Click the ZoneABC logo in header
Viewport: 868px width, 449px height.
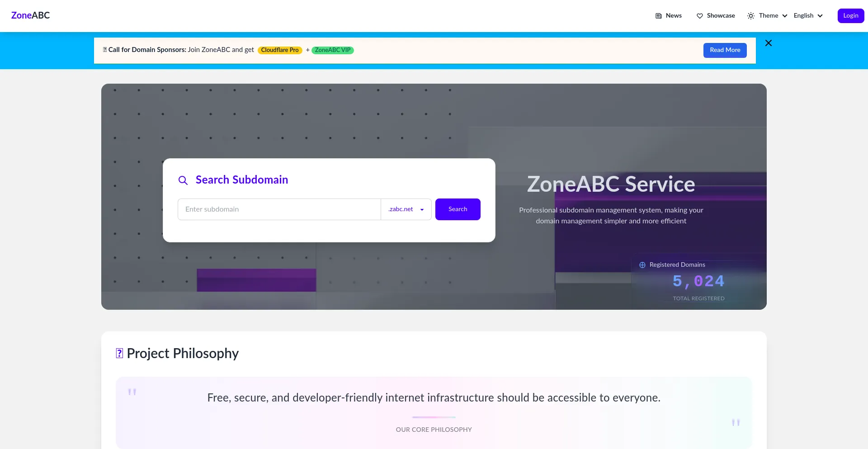(30, 15)
